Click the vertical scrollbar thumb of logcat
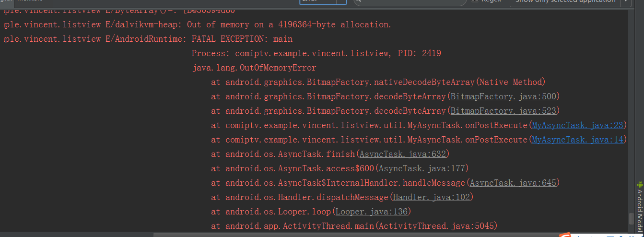 coord(632,219)
